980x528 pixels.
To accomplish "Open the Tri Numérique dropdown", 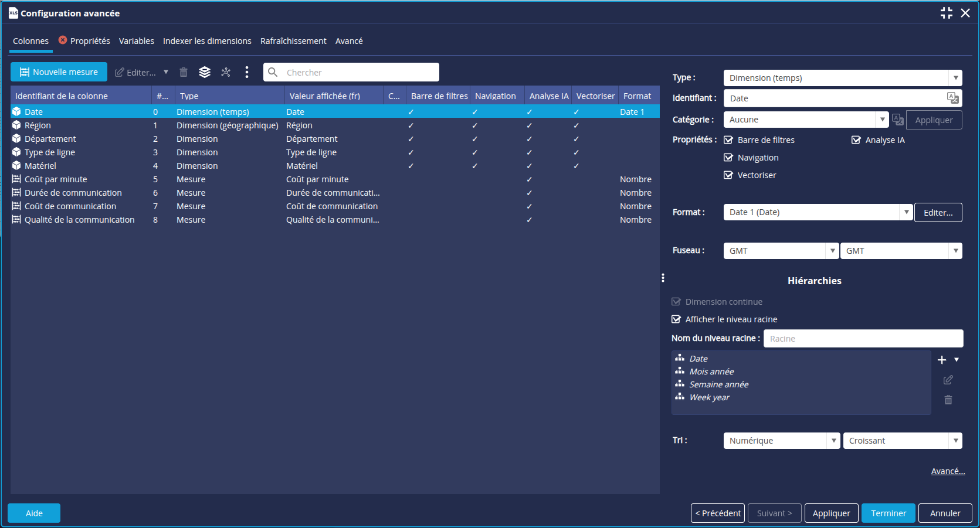I will pyautogui.click(x=833, y=441).
